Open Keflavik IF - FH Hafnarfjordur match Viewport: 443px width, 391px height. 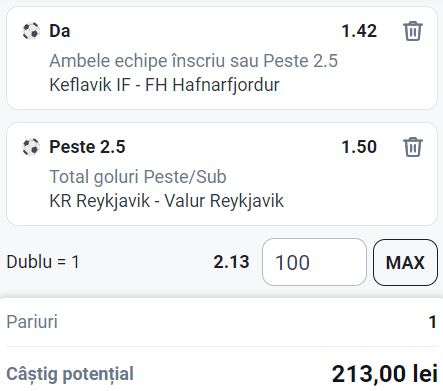[164, 85]
